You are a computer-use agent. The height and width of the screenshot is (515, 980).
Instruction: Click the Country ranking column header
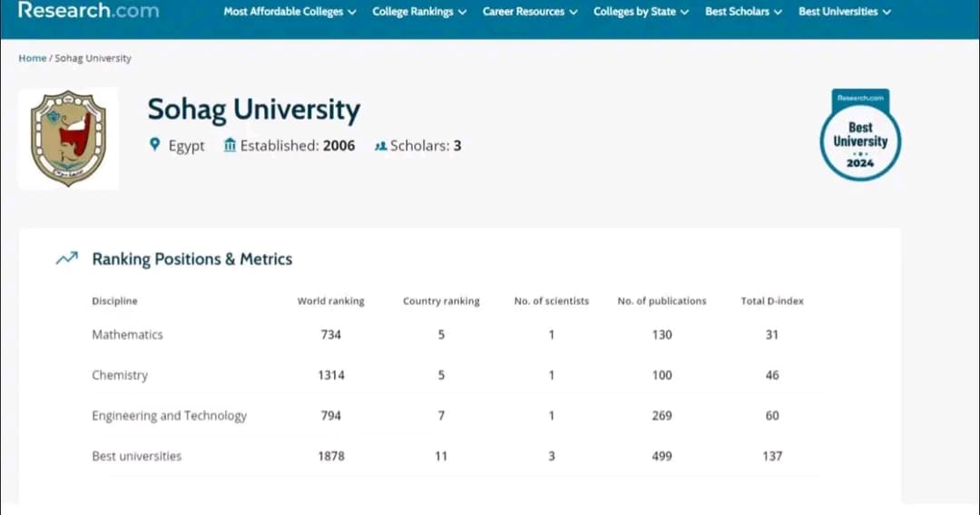441,301
